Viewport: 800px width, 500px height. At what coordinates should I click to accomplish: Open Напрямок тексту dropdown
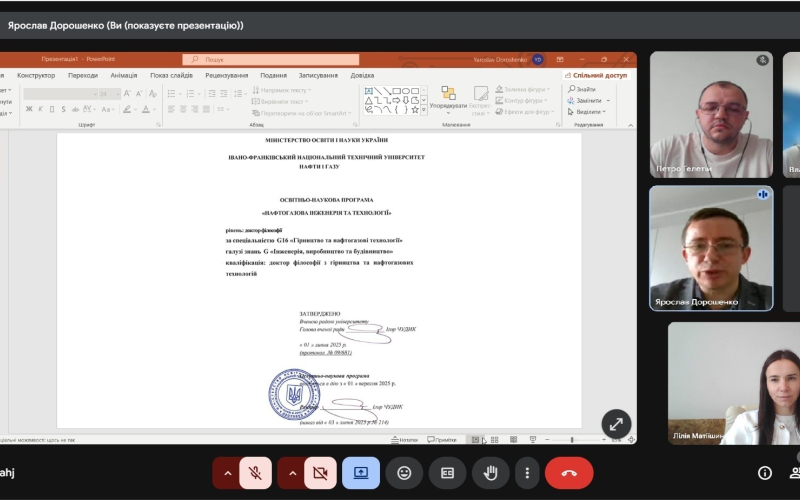pos(282,90)
